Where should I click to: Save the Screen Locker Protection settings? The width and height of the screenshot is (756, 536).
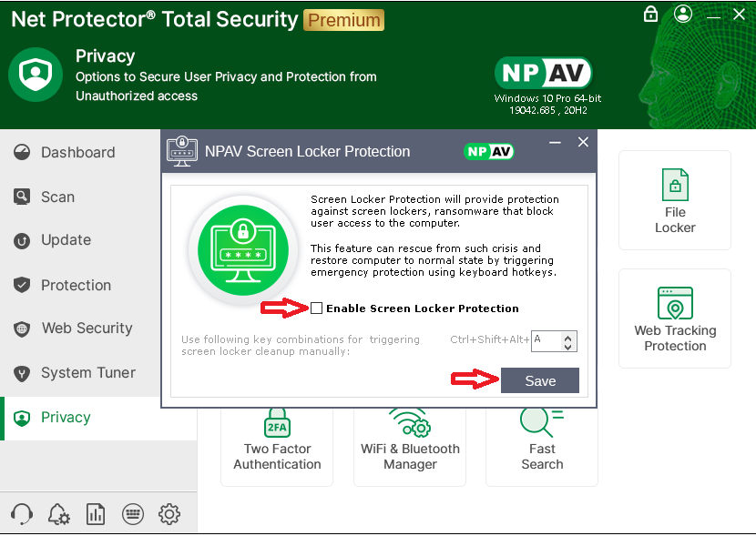point(539,381)
